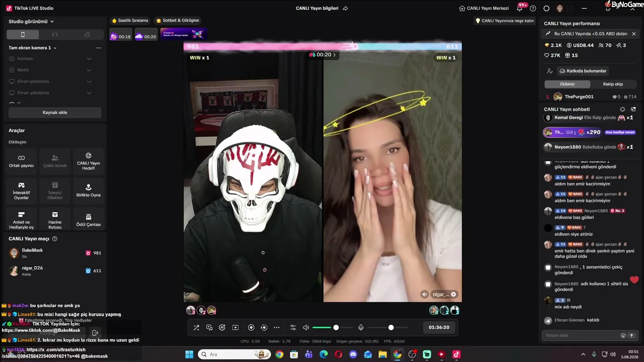Switch to the Ekibiniz tab

tap(567, 84)
